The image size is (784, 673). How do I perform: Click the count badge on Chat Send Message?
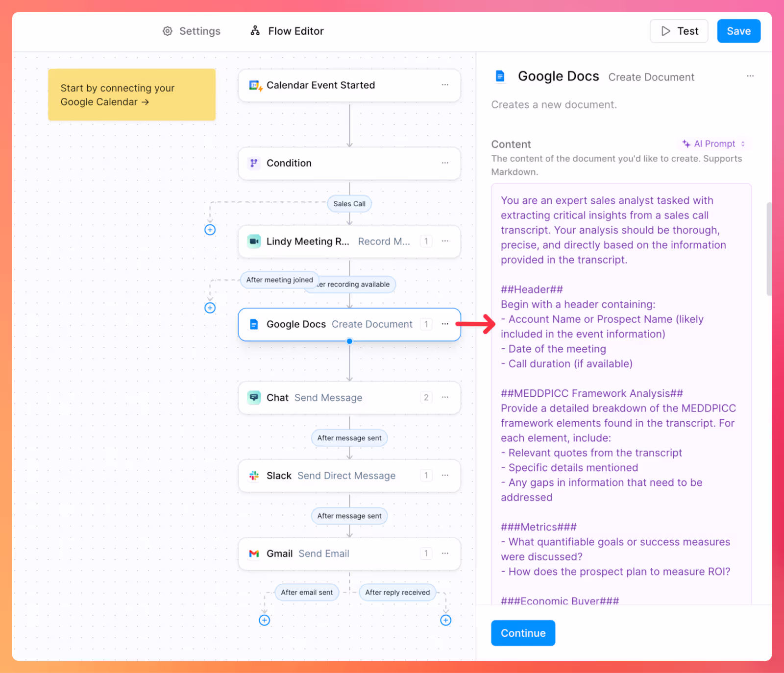pos(426,397)
